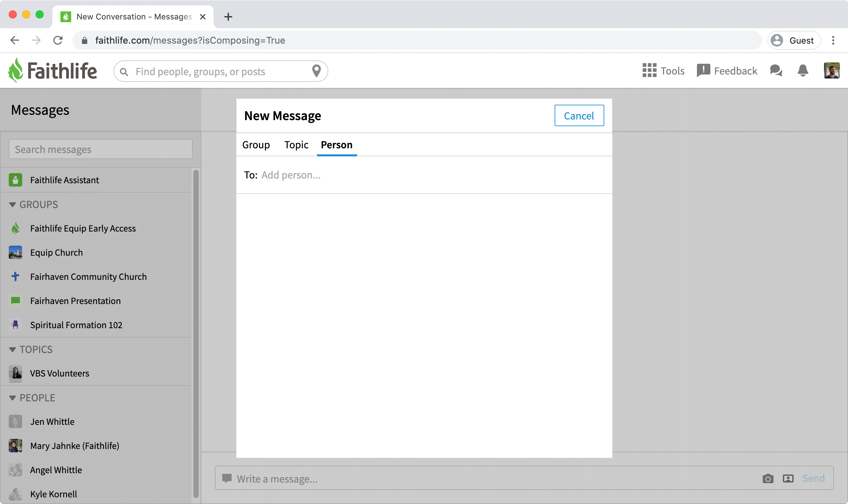The height and width of the screenshot is (504, 848).
Task: Open the Tools grid icon
Action: tap(649, 71)
